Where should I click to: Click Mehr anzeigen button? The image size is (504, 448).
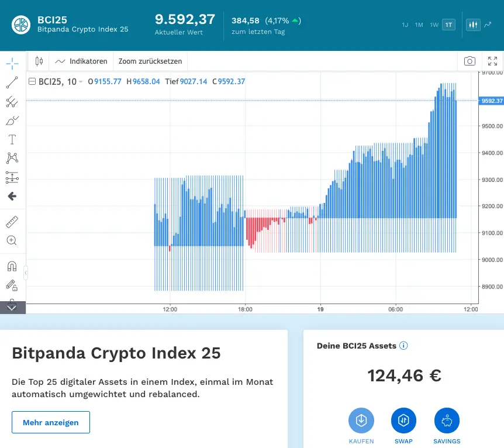coord(51,422)
